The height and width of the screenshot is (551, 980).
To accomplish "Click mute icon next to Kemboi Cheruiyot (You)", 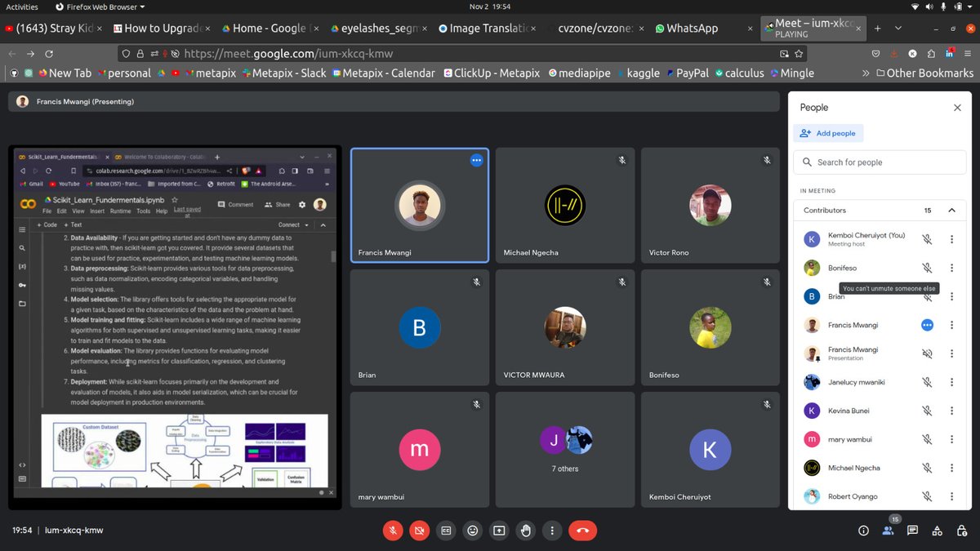I will [x=927, y=239].
